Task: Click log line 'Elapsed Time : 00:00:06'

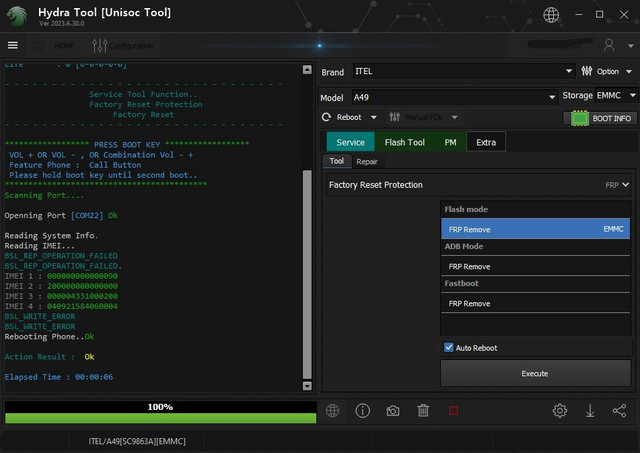Action: (x=59, y=377)
